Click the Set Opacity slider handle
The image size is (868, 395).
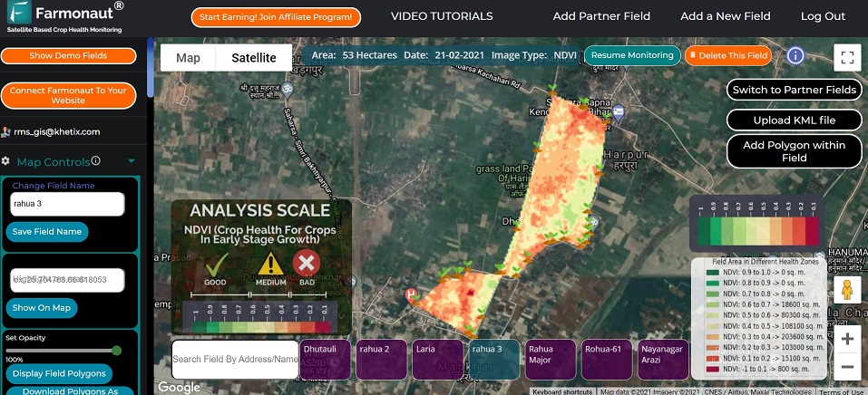116,351
